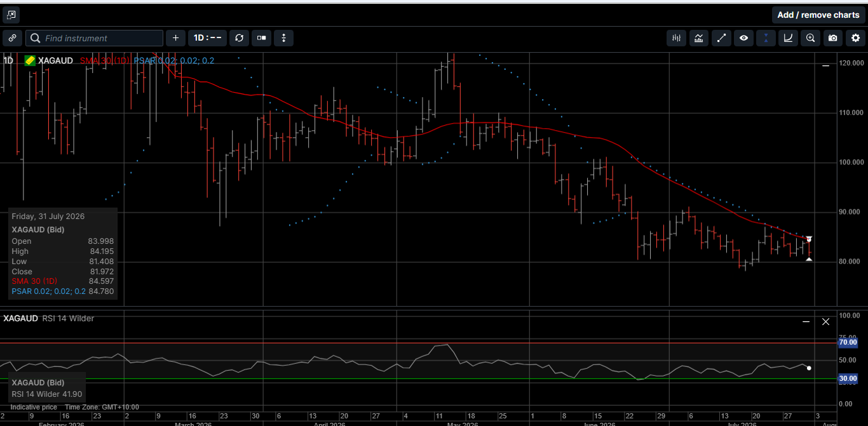Click the white RSI current value dot

tap(809, 368)
